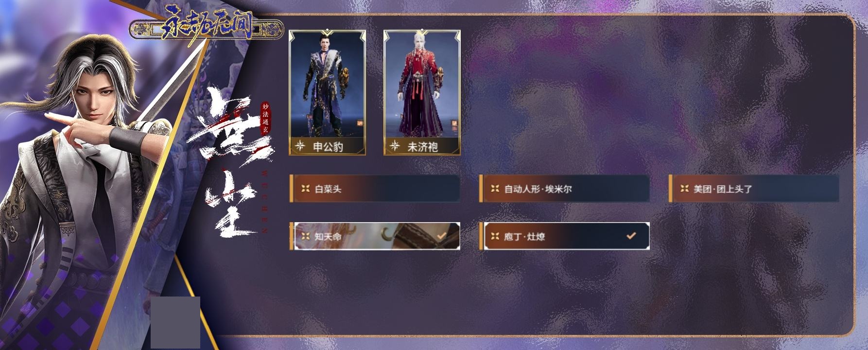Click the small orange badge on 未济袍 card
The height and width of the screenshot is (350, 868).
tap(455, 123)
